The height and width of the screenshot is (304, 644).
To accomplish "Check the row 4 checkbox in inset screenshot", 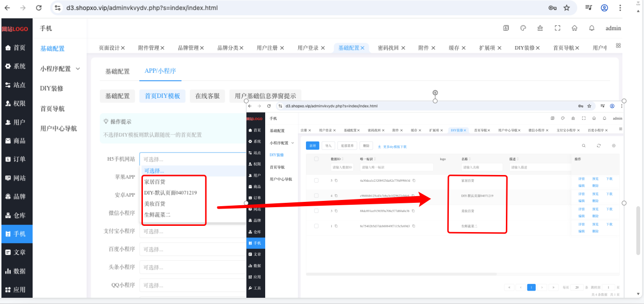I will click(x=316, y=196).
